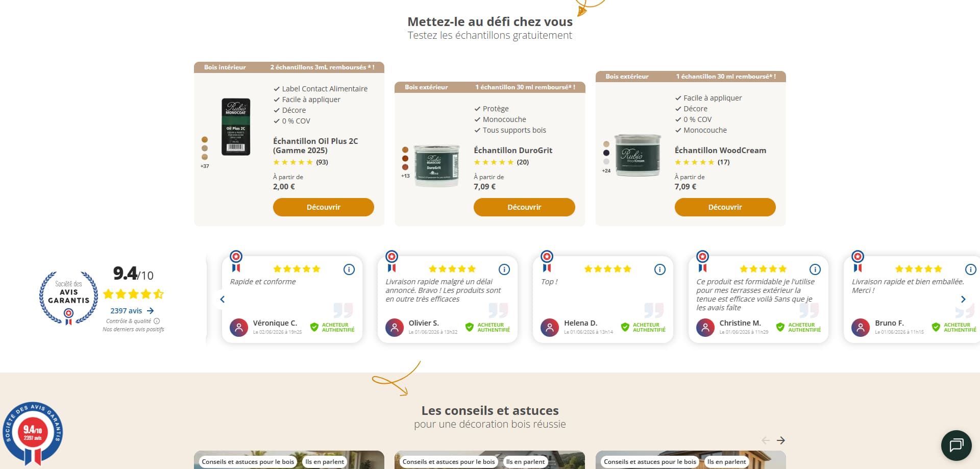Click Découvrir for Échantillon WoodCream
The height and width of the screenshot is (469, 980).
[x=725, y=207]
